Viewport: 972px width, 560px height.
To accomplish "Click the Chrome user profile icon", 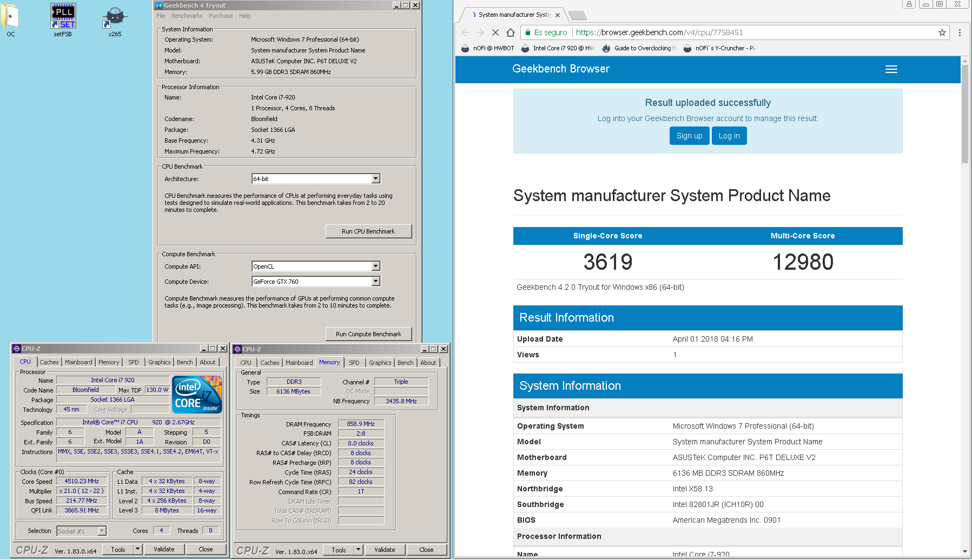I will 909,4.
